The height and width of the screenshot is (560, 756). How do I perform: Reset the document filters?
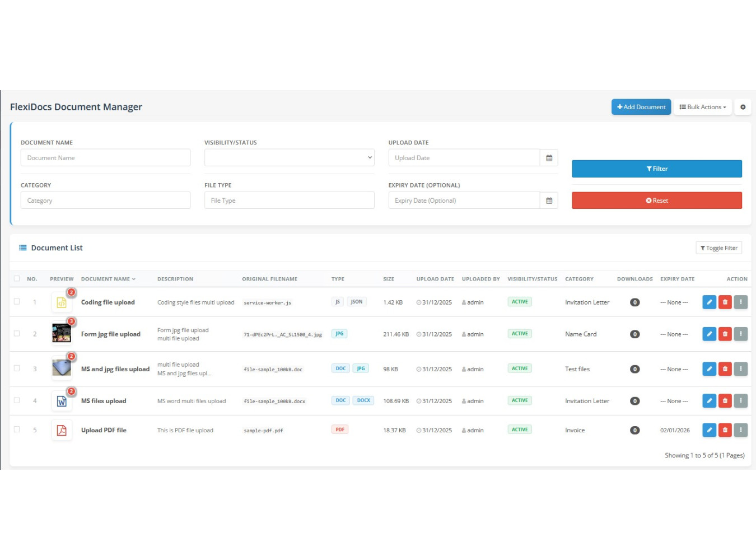(656, 200)
